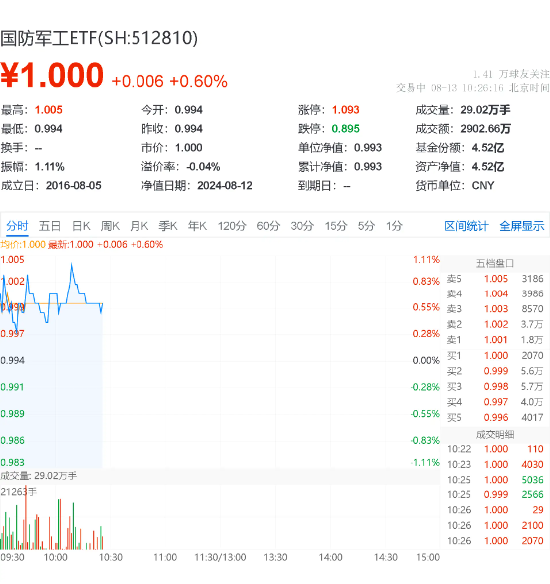The height and width of the screenshot is (584, 550).
Task: Switch to the 月K chart tab
Action: pyautogui.click(x=139, y=226)
